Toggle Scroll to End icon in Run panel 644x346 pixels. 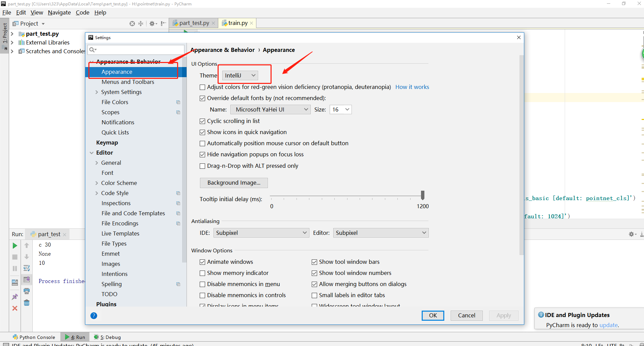(27, 279)
